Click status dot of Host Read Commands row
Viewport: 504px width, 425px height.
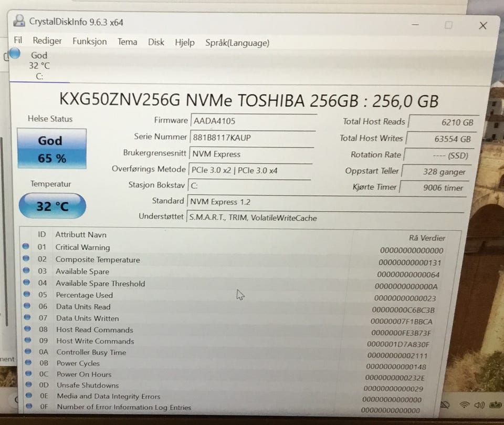(x=28, y=328)
